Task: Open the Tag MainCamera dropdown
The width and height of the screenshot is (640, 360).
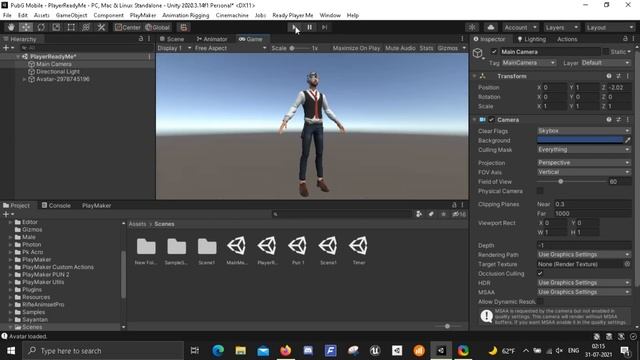Action: (529, 63)
